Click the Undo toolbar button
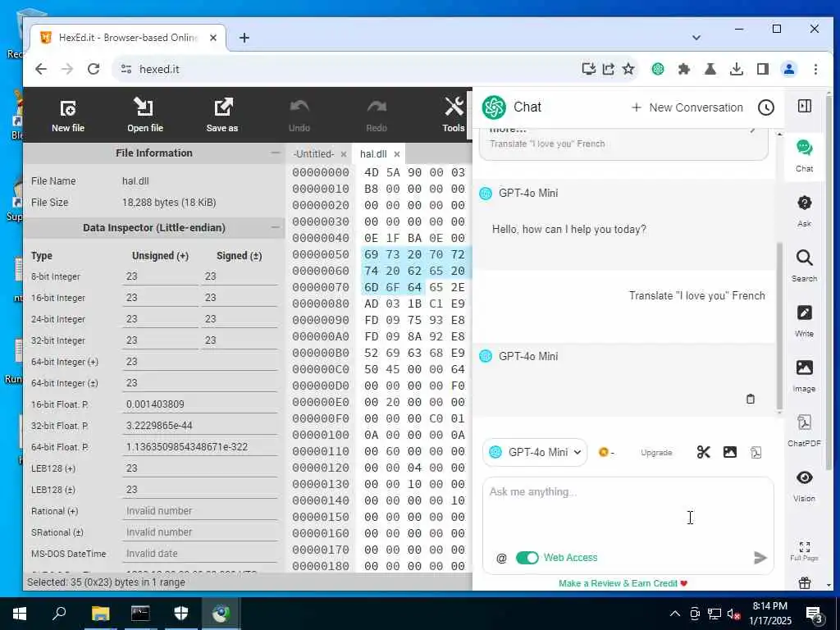 click(299, 115)
